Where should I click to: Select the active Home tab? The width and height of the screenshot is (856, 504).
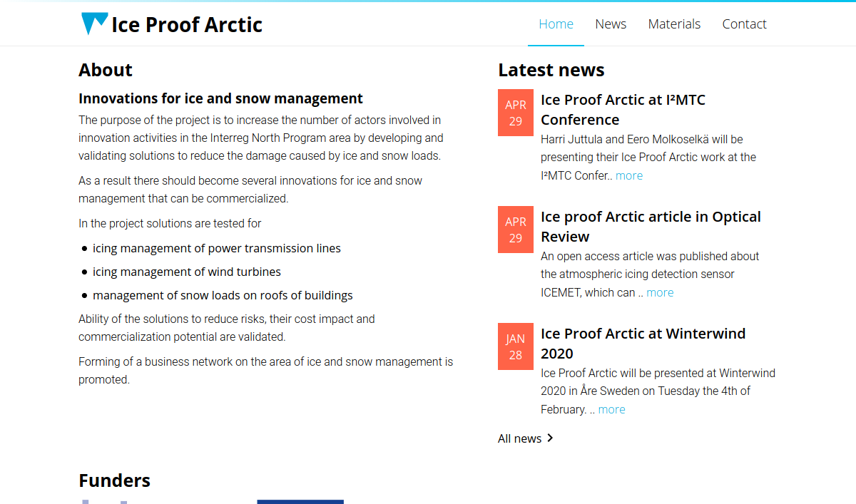pyautogui.click(x=556, y=24)
